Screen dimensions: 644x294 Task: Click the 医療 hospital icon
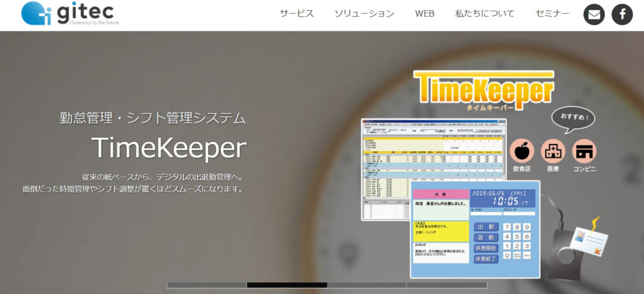tap(553, 151)
